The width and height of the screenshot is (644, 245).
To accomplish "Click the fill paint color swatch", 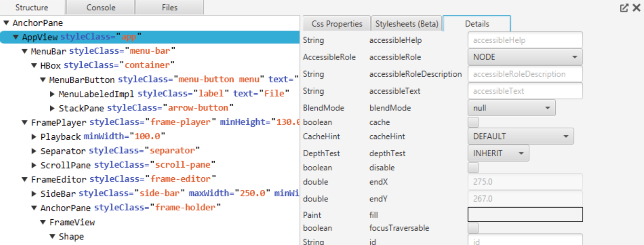I will 525,215.
